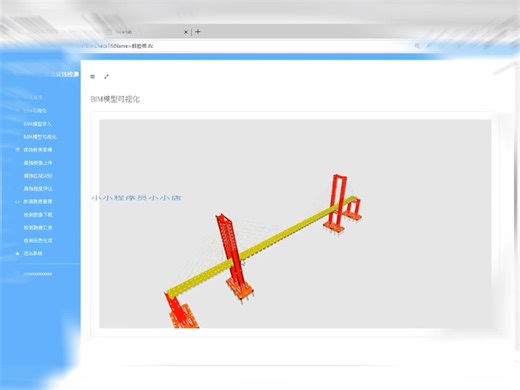Open BIM模型可视化 in the sidebar
Viewport: 520px width, 390px height.
[x=40, y=137]
